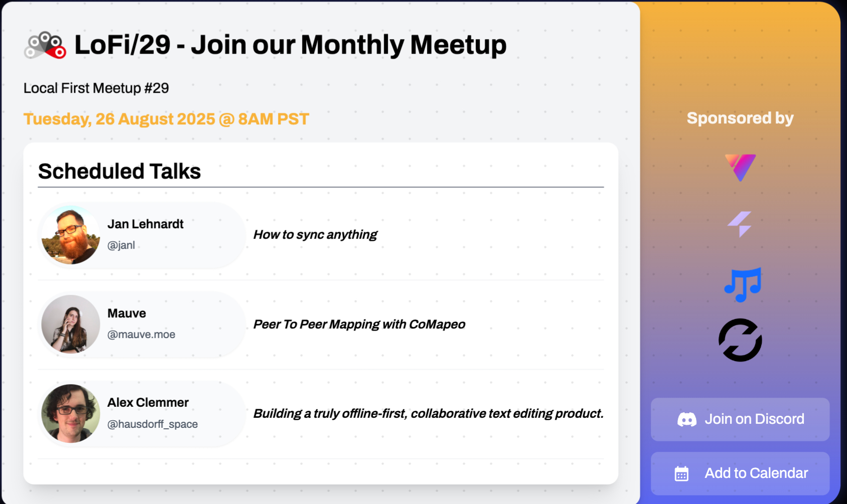The height and width of the screenshot is (504, 847).
Task: Visit the @hausdorff_space profile handle
Action: (x=153, y=424)
